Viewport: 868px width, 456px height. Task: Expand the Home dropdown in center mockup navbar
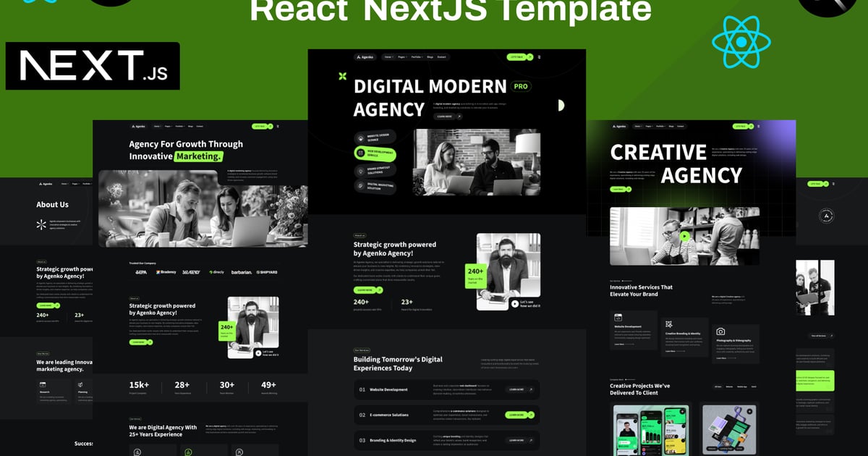[389, 56]
